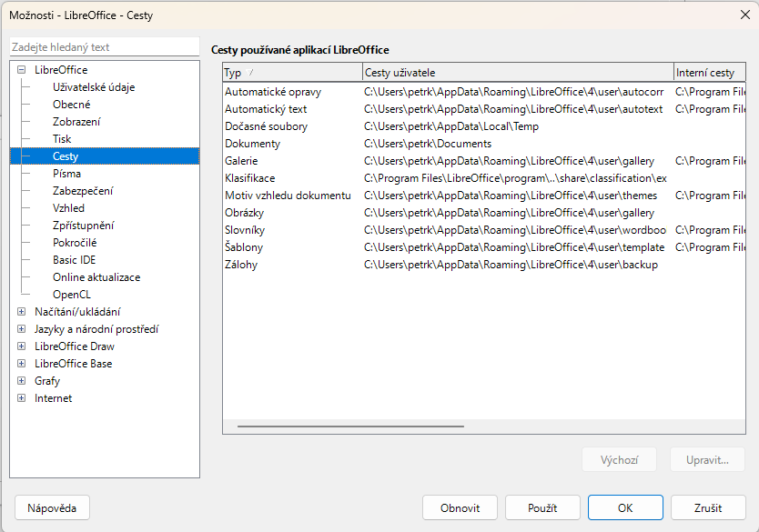The image size is (759, 532).
Task: Select the Načítání/ukládání label
Action: (x=77, y=311)
